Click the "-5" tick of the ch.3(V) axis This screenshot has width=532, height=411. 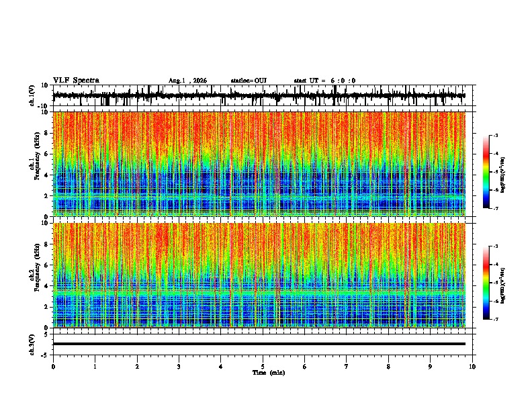(x=45, y=355)
